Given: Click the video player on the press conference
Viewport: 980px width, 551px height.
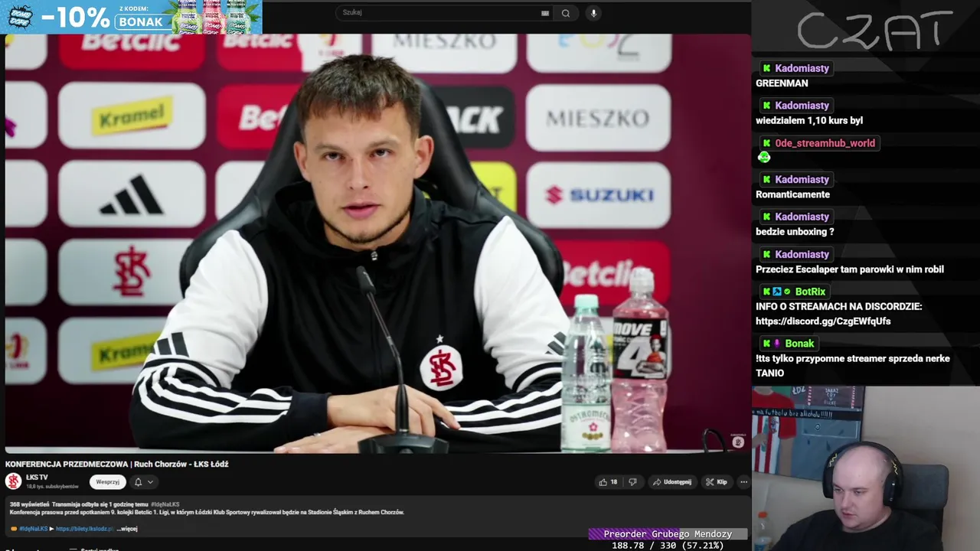Looking at the screenshot, I should tap(378, 243).
